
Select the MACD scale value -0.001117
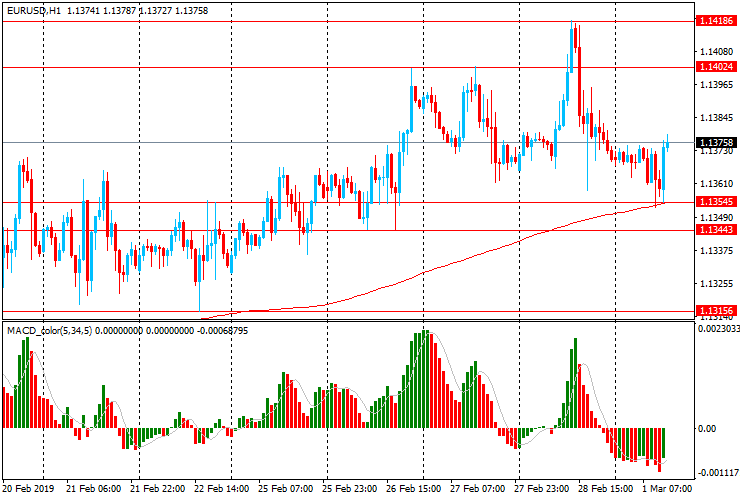click(716, 473)
